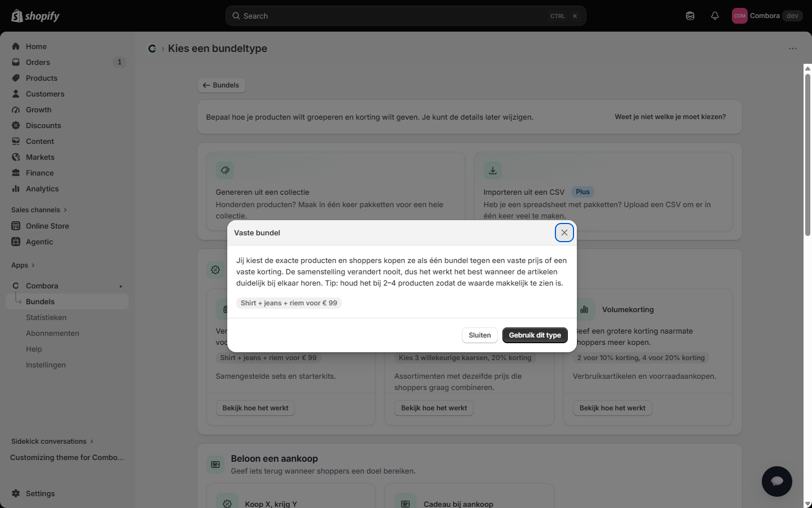Click the Finance sidebar icon
The width and height of the screenshot is (812, 508).
click(x=16, y=173)
